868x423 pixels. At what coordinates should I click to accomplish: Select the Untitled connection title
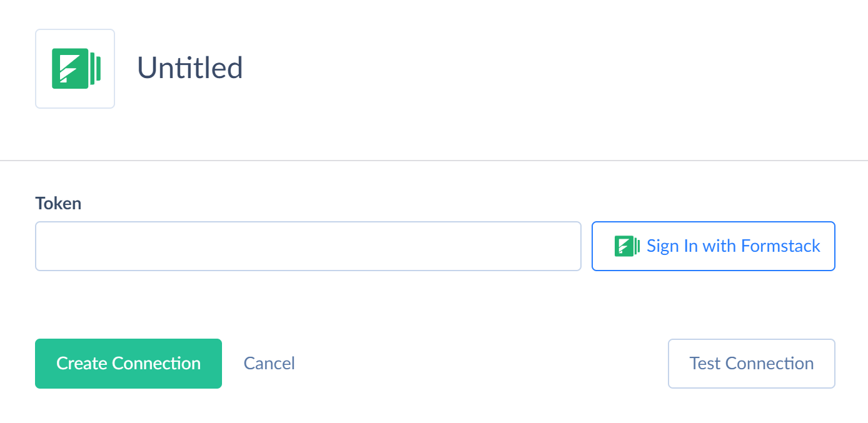(190, 68)
